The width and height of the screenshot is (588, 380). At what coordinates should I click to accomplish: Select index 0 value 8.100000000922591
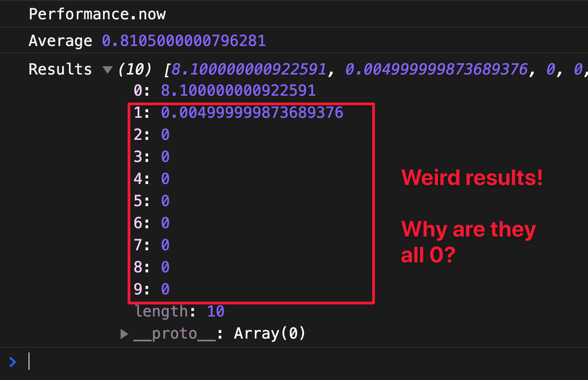pyautogui.click(x=238, y=90)
